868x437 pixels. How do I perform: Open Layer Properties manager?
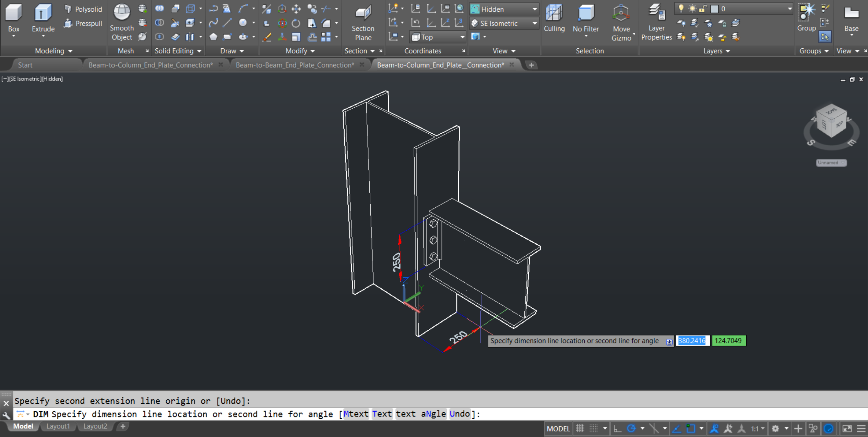coord(656,13)
